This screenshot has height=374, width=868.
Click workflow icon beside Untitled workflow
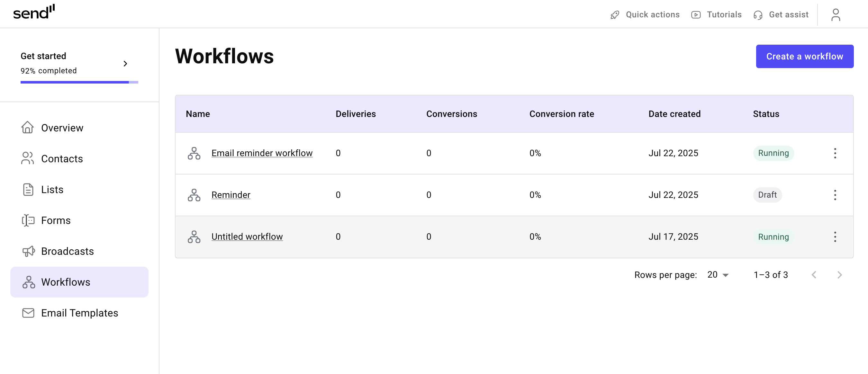194,237
